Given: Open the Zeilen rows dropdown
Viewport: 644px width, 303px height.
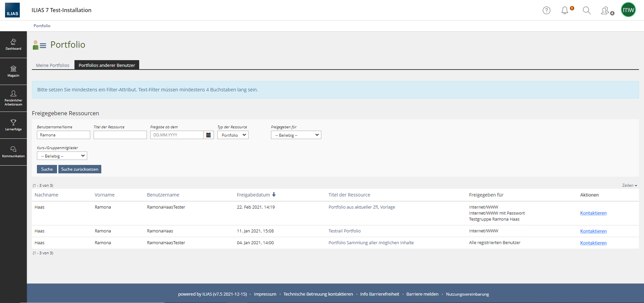Looking at the screenshot, I should [629, 185].
